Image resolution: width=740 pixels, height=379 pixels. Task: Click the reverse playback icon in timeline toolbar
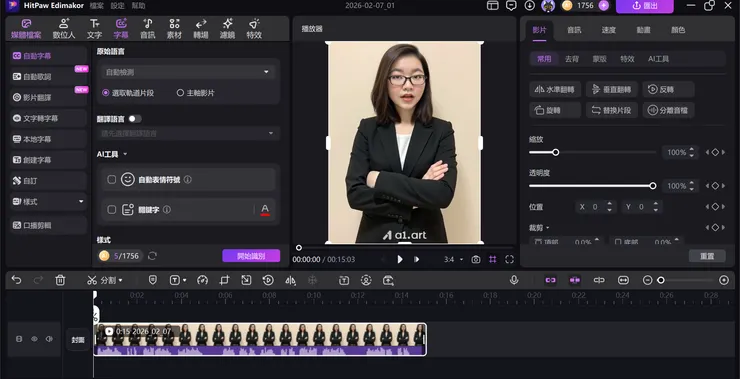(x=268, y=280)
